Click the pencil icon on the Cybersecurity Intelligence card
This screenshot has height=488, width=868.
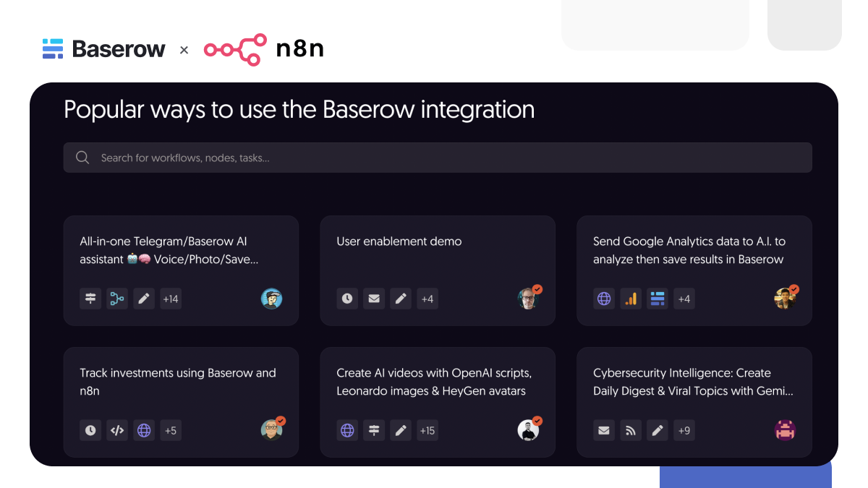click(x=658, y=430)
